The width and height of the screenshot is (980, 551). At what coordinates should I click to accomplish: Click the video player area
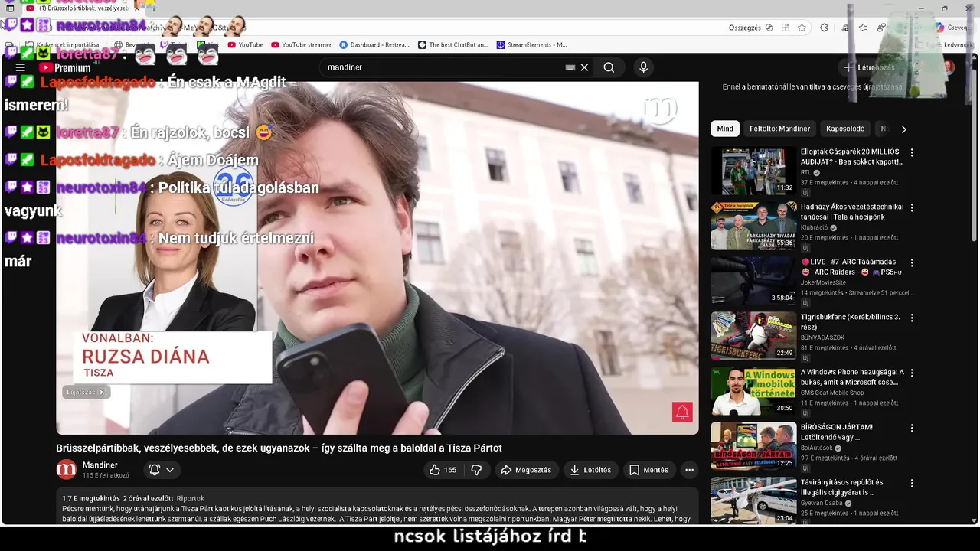377,258
